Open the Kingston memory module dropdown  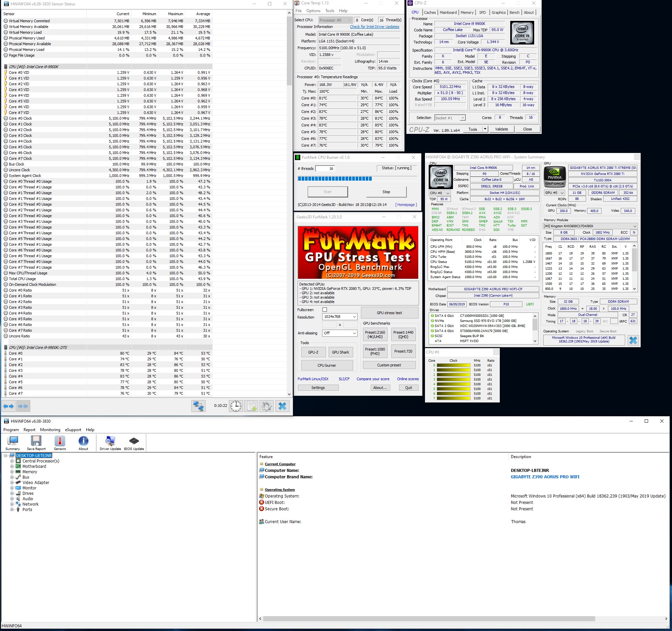point(590,226)
